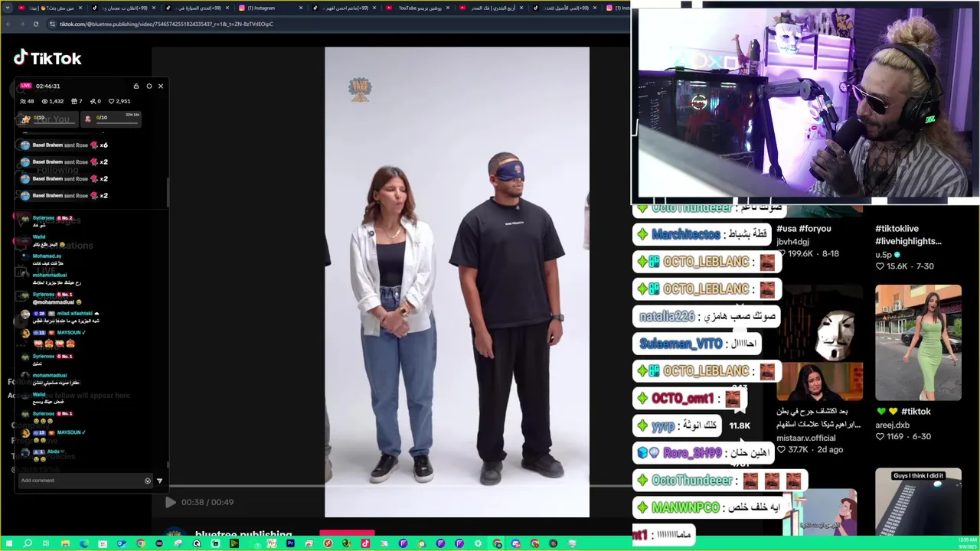This screenshot has width=980, height=551.
Task: Click the natalia226 chat message overlay
Action: pyautogui.click(x=707, y=316)
